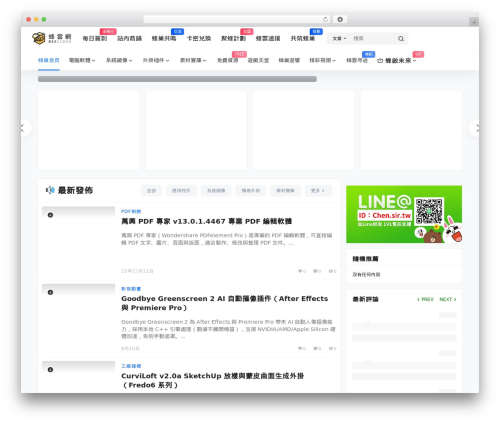Expand the 素材寶庫 navigation menu

coord(193,60)
